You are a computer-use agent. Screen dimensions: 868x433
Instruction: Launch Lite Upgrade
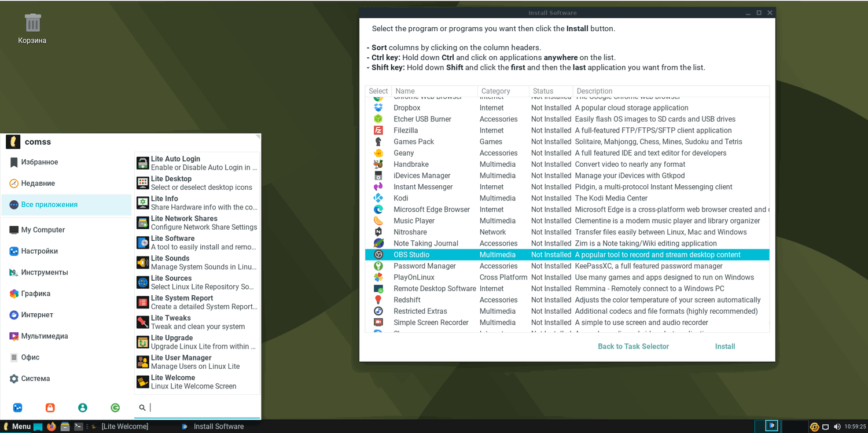(197, 342)
